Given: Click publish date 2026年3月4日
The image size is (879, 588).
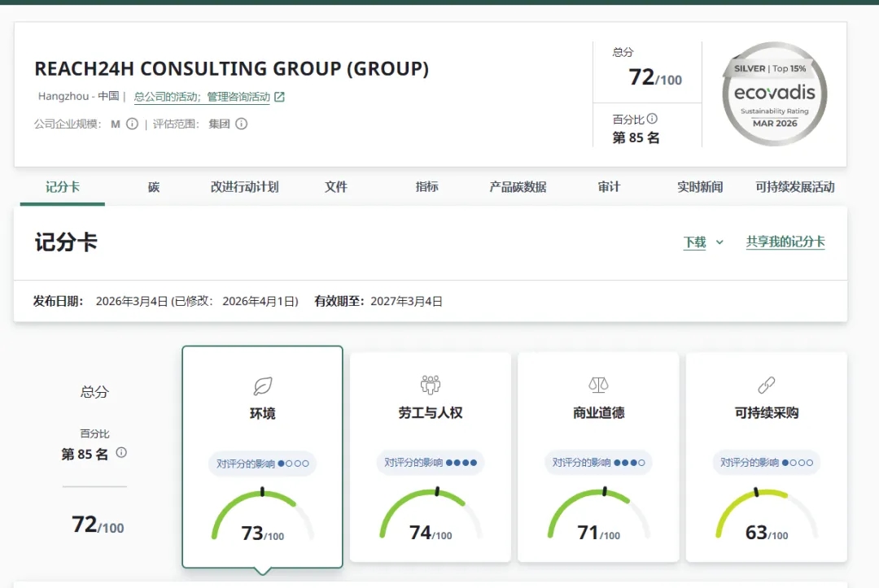Looking at the screenshot, I should (132, 301).
